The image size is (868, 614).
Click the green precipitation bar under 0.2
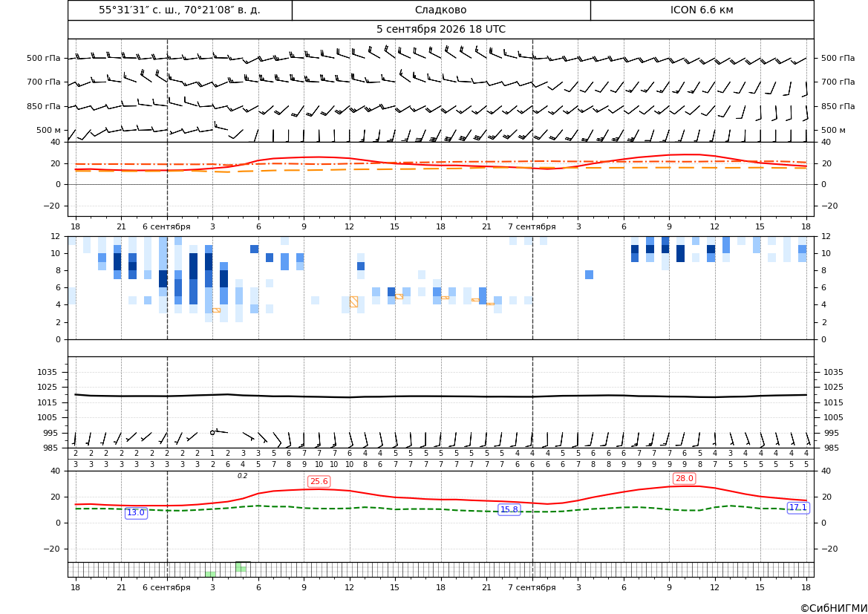coord(241,567)
